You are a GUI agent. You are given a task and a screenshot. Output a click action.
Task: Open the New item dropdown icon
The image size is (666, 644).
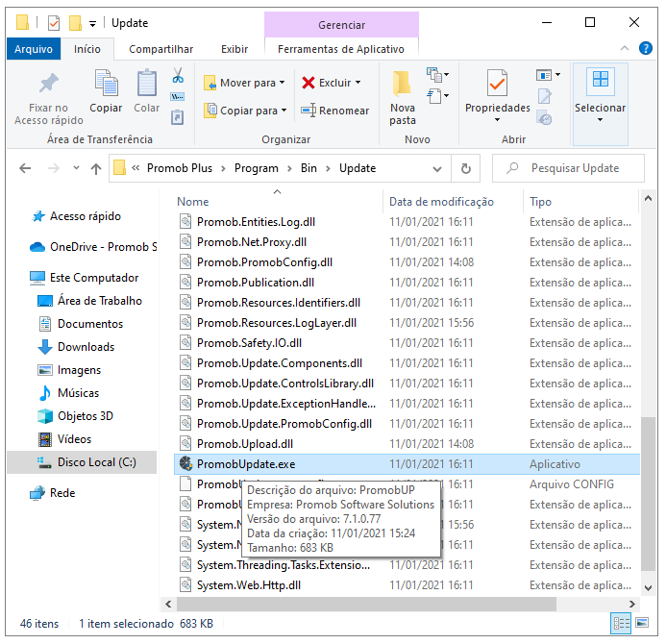coord(437,74)
